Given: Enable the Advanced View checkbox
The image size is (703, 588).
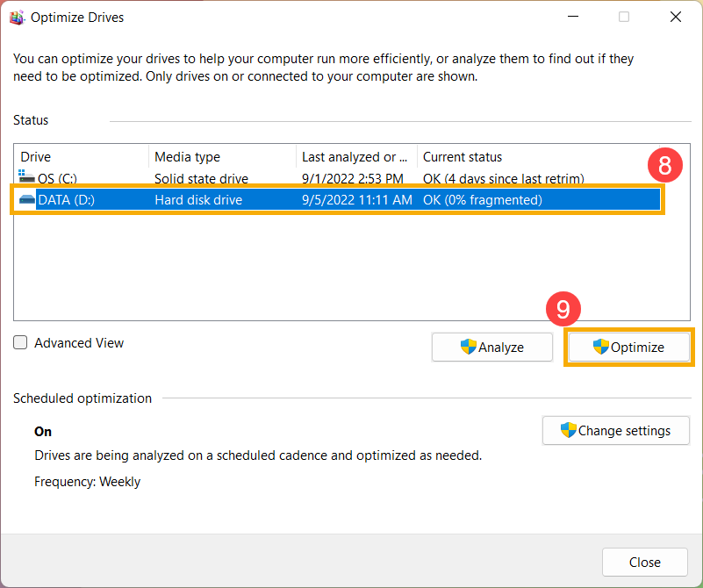Looking at the screenshot, I should (20, 342).
